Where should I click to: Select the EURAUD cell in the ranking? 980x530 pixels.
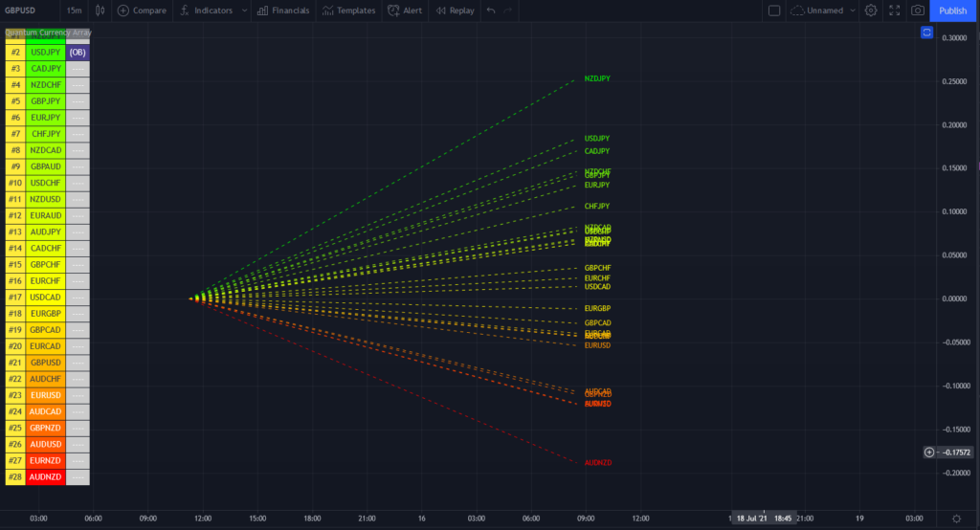coord(46,215)
